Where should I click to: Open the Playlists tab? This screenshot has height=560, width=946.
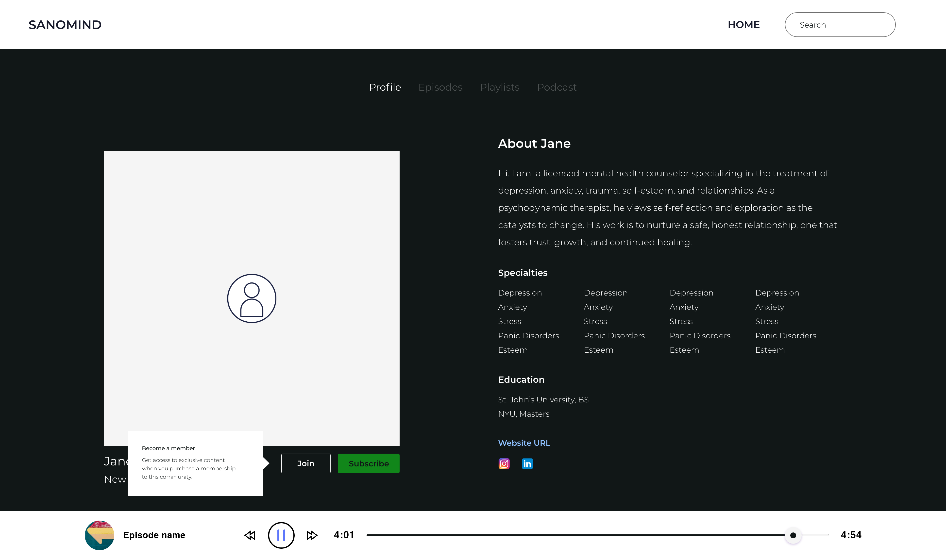click(x=499, y=87)
